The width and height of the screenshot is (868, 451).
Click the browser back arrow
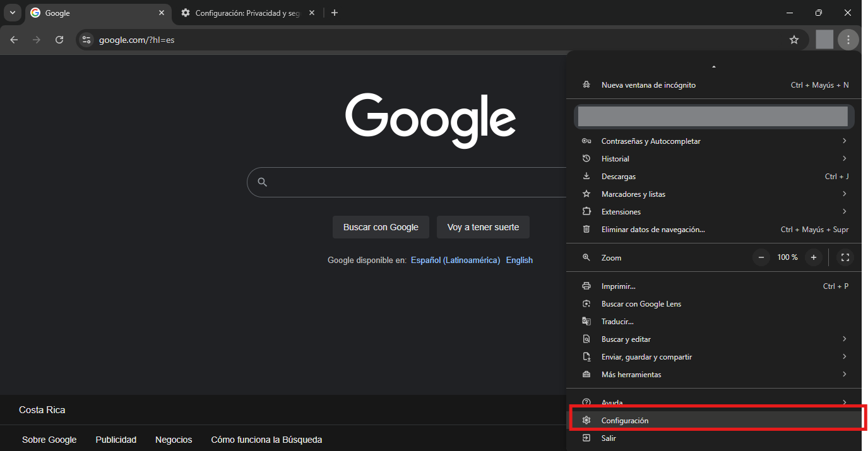pyautogui.click(x=14, y=40)
